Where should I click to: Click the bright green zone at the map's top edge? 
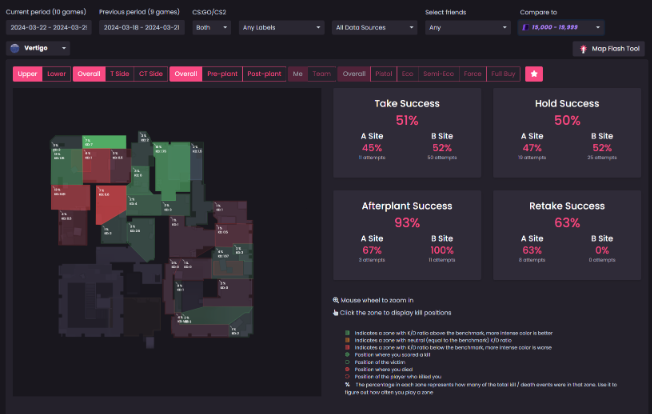(x=104, y=142)
